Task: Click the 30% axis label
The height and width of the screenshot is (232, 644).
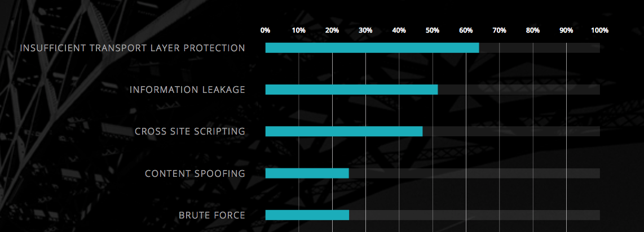Action: [365, 30]
